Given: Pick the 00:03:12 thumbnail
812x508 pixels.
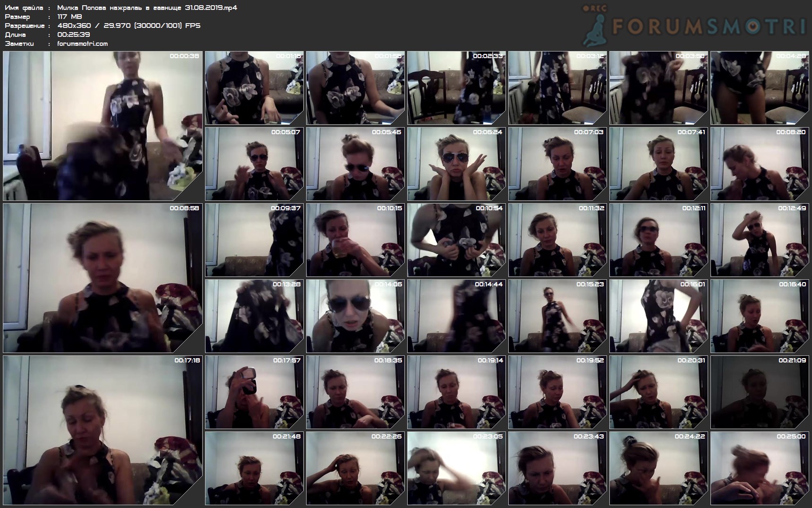Looking at the screenshot, I should pos(557,88).
